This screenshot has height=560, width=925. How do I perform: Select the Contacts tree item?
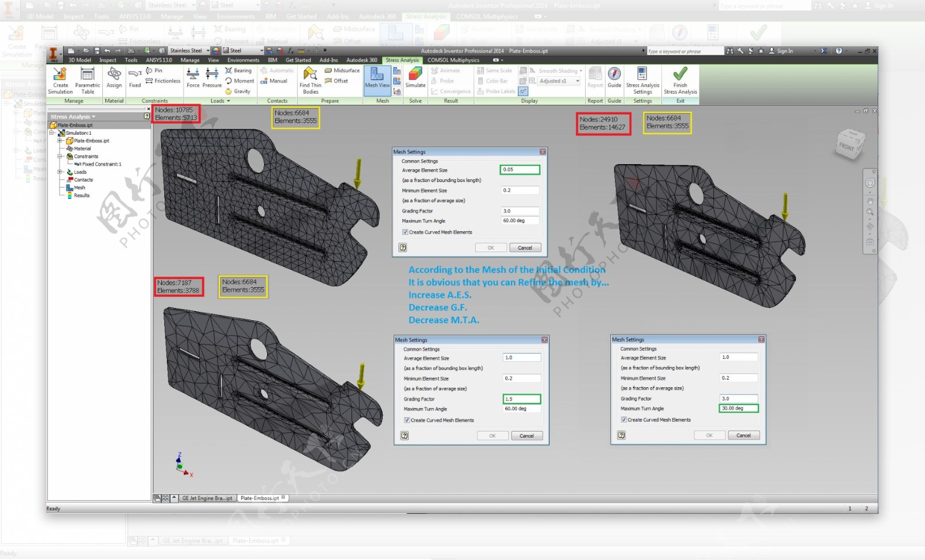(x=80, y=180)
